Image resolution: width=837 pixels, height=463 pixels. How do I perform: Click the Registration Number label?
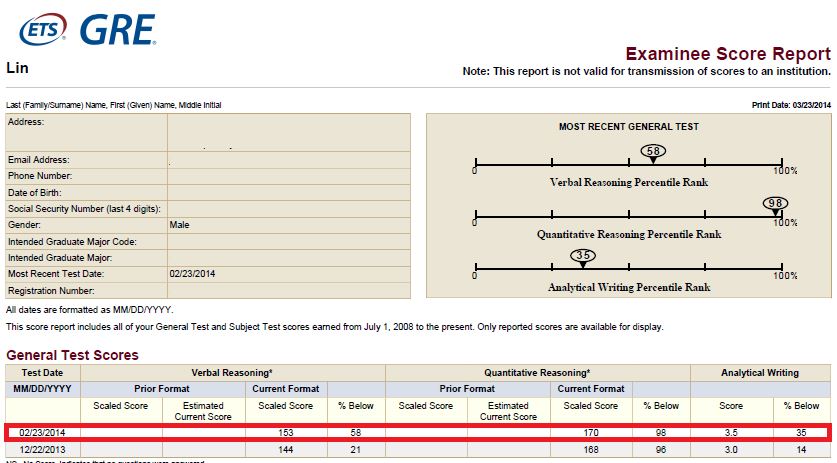[x=51, y=291]
